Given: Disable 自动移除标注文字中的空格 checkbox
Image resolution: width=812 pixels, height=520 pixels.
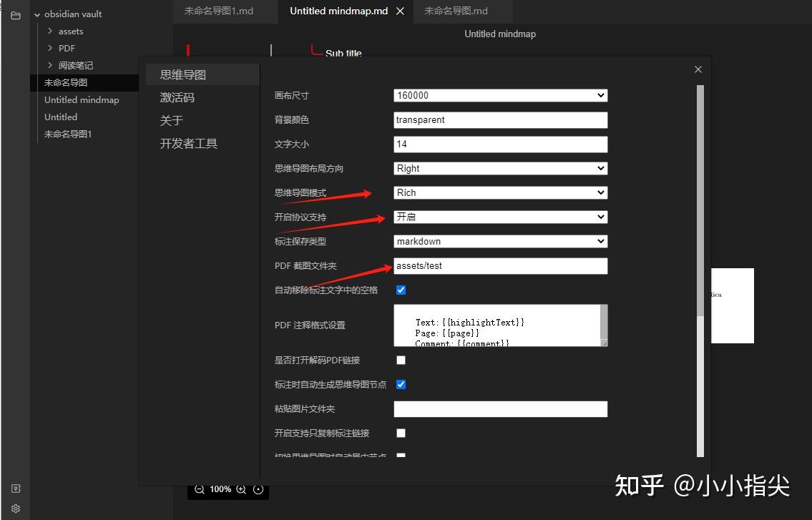Looking at the screenshot, I should 401,290.
